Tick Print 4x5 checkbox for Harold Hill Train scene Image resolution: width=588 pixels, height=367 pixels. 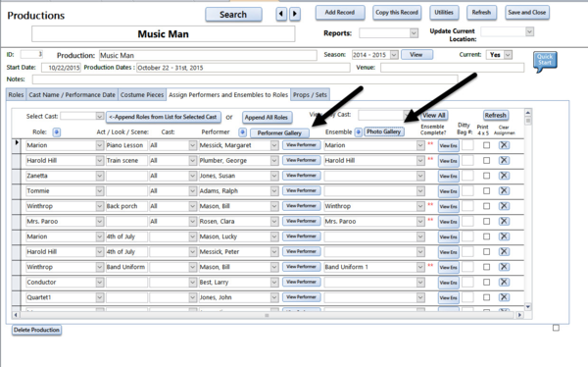click(486, 160)
